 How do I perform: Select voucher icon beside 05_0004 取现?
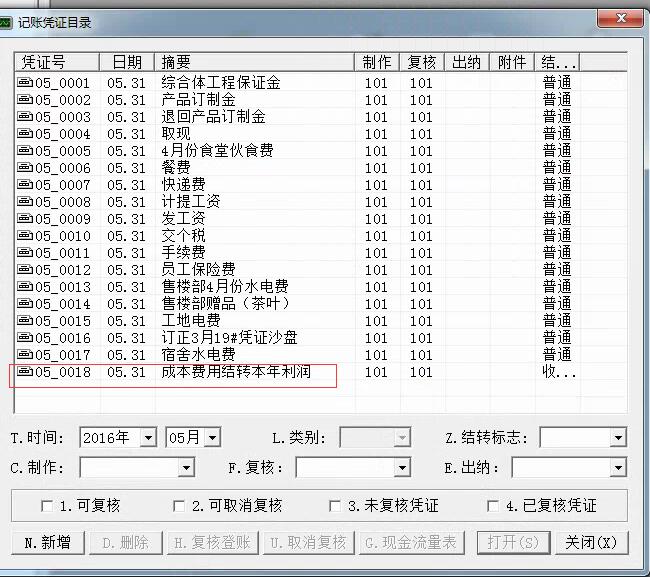[25, 134]
